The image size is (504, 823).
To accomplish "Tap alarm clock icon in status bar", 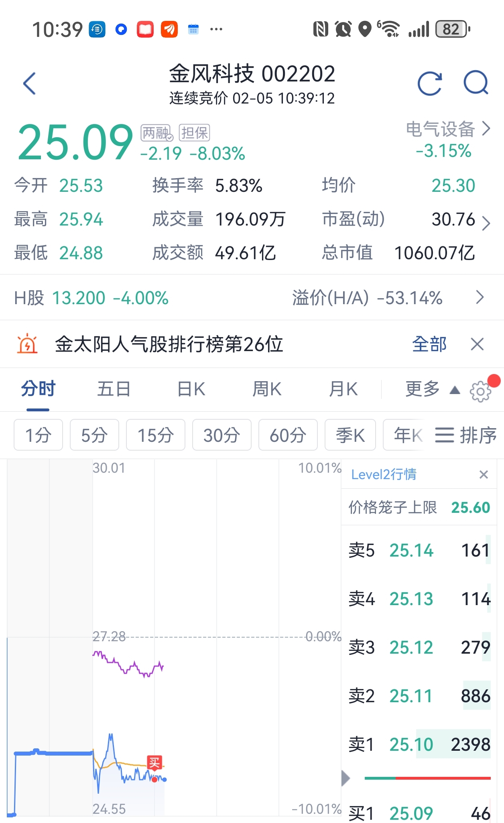I will 343,29.
